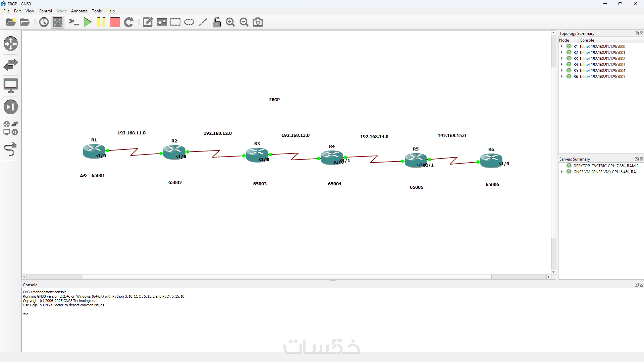The height and width of the screenshot is (362, 644).
Task: Browse routers in the device sidebar
Action: tap(11, 44)
